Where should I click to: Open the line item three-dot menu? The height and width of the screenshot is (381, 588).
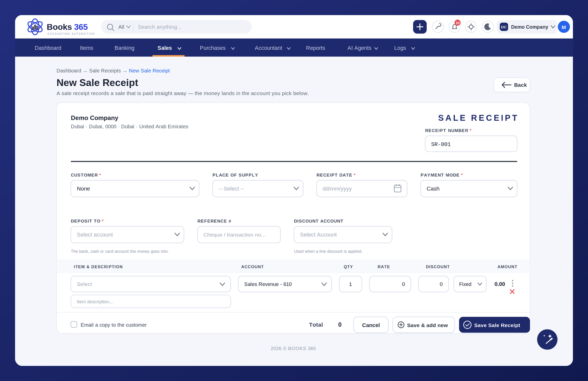click(x=513, y=283)
